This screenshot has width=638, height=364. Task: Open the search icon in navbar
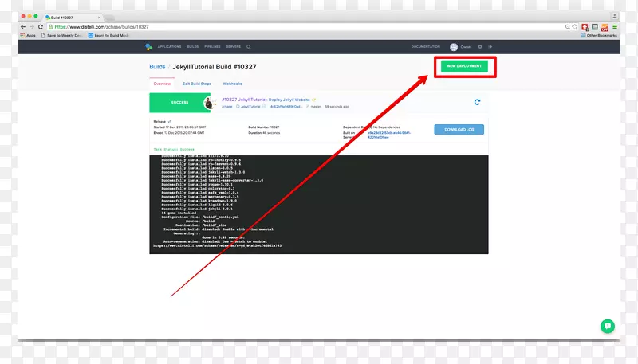tap(249, 47)
